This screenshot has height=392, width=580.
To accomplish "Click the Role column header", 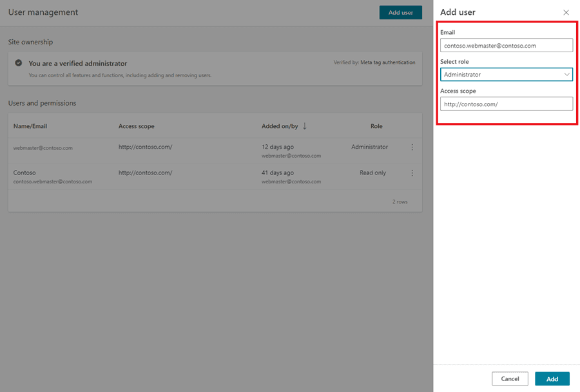I will (x=376, y=126).
